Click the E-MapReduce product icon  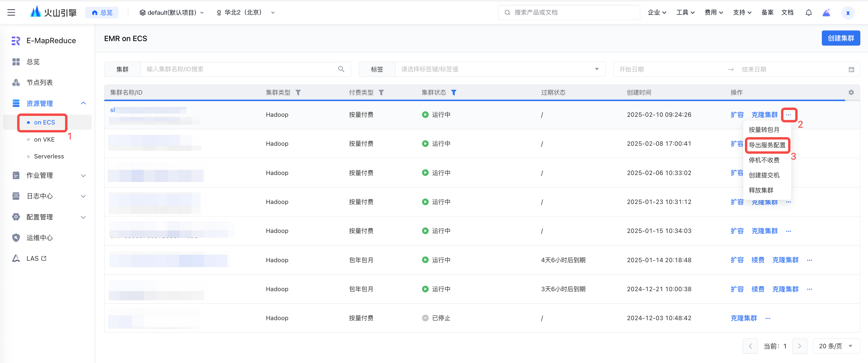16,41
